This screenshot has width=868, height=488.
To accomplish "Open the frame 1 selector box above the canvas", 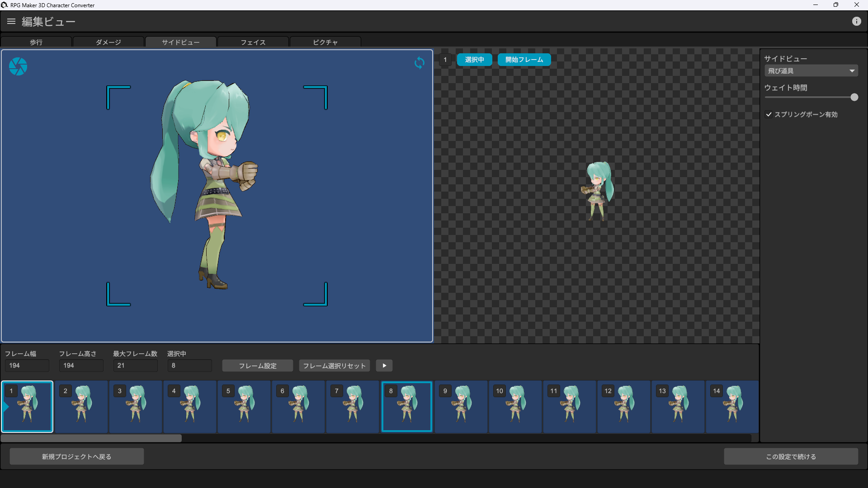I will [x=445, y=59].
